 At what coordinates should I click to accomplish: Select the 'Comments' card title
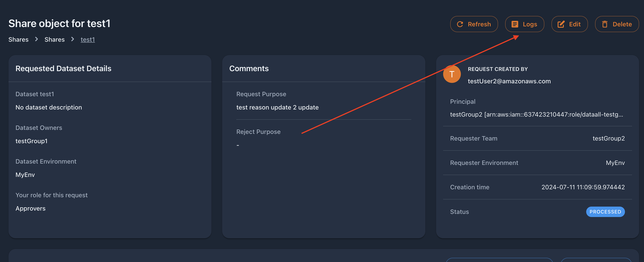pos(249,68)
